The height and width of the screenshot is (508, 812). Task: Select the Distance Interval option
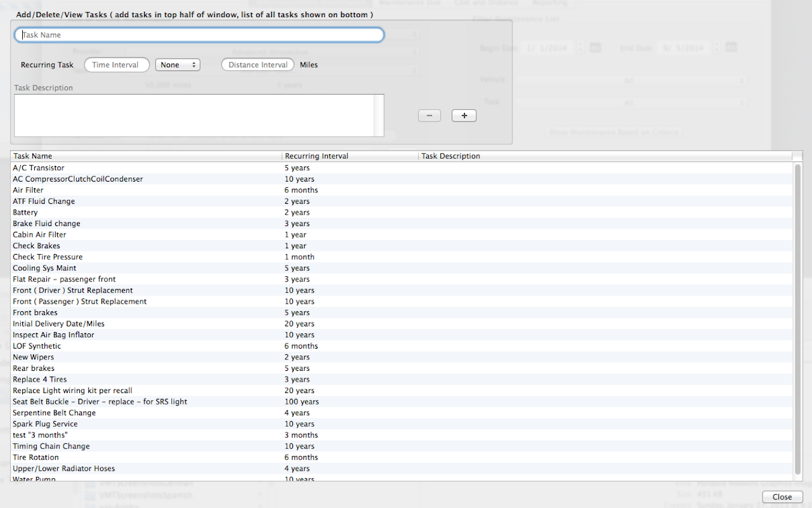tap(258, 64)
